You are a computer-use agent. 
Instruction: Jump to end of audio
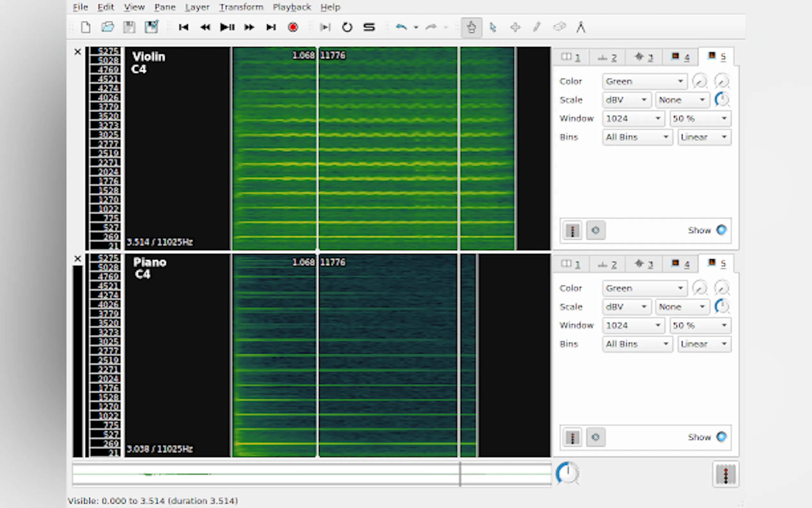click(x=271, y=27)
